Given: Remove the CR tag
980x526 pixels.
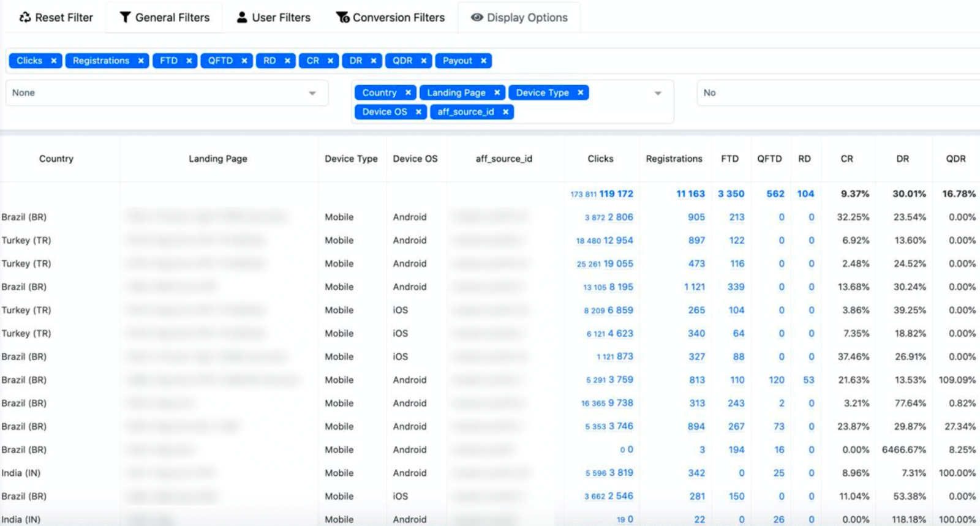Looking at the screenshot, I should (331, 61).
